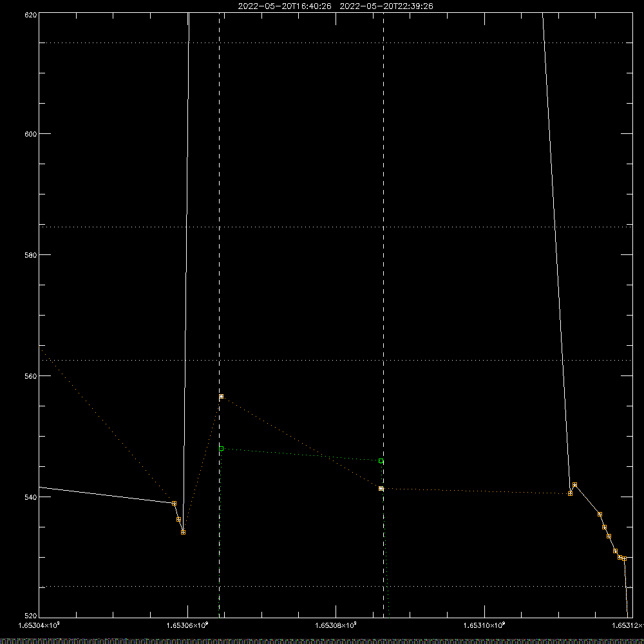Select the last orange marker near 529.5 at right edge
The height and width of the screenshot is (644, 644).
(624, 558)
